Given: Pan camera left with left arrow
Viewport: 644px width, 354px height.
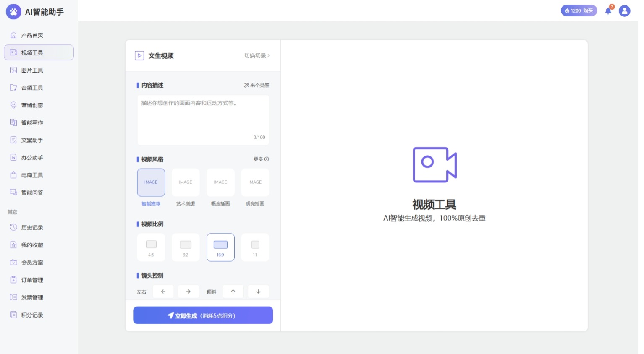Looking at the screenshot, I should tap(163, 292).
